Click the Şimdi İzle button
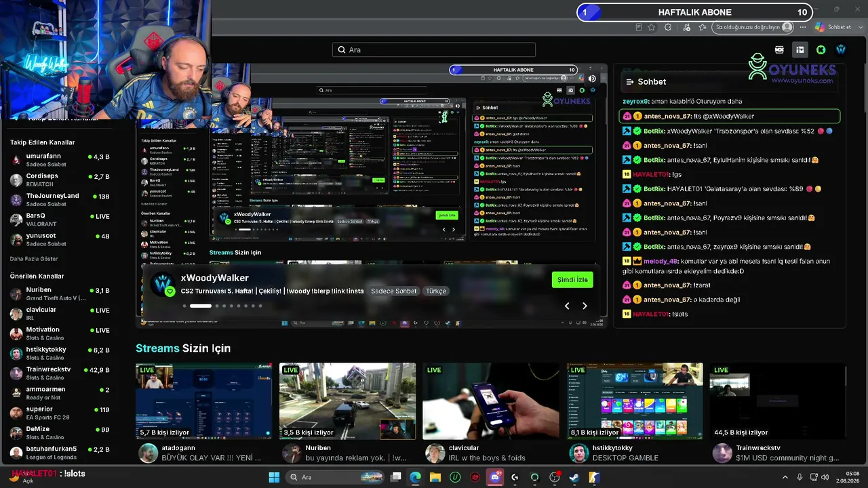Image resolution: width=868 pixels, height=488 pixels. (x=572, y=279)
